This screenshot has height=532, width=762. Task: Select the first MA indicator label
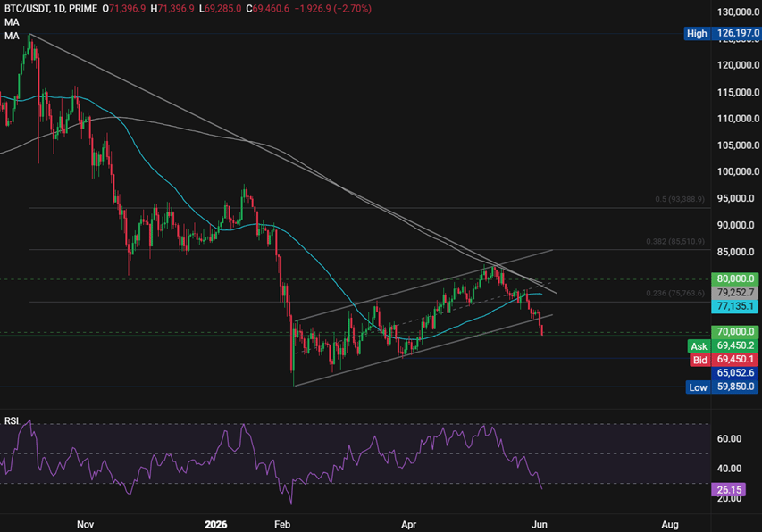pyautogui.click(x=12, y=22)
